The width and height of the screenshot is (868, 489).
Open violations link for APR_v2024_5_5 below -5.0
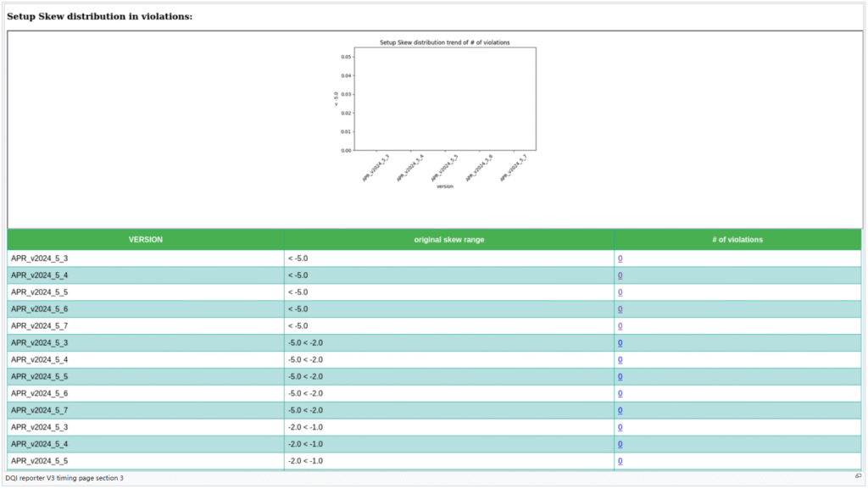coord(620,292)
